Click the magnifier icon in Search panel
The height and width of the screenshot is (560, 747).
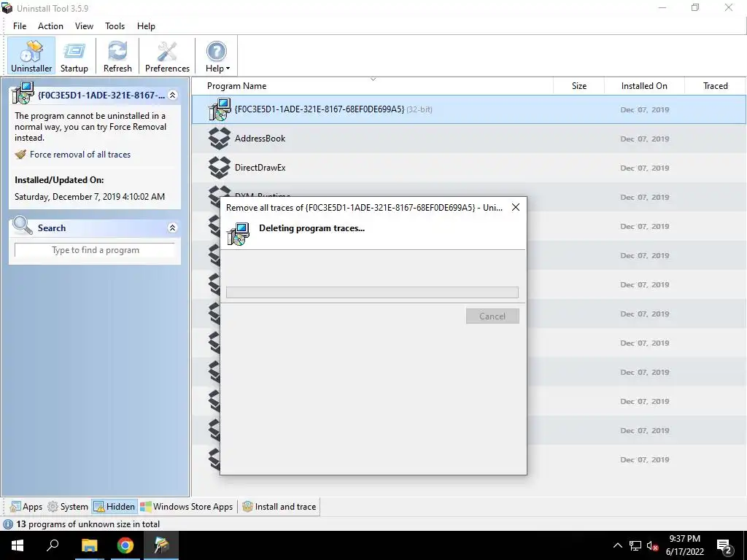tap(23, 226)
